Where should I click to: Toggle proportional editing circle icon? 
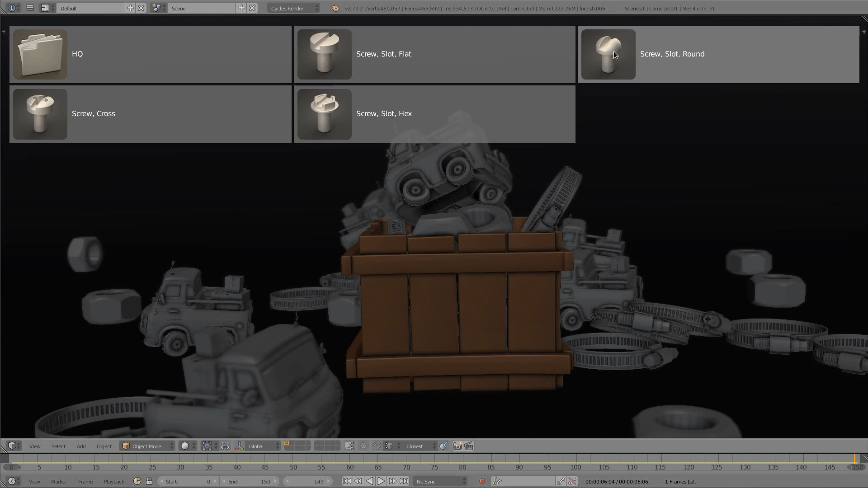[363, 446]
